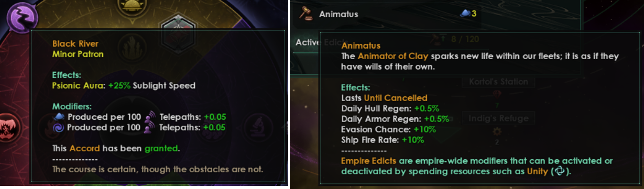Select the purple Black River patron icon
Image resolution: width=644 pixels, height=189 pixels.
(x=21, y=17)
